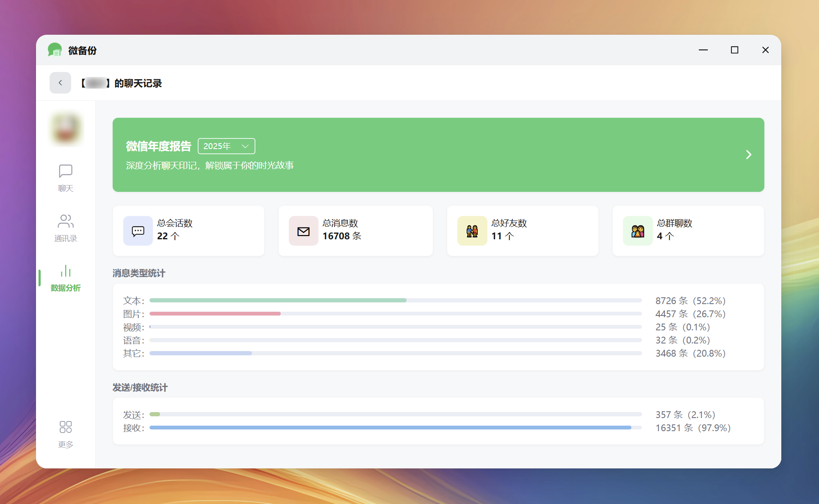Click the 发送/接收统计 section heading
The height and width of the screenshot is (504, 819).
[x=140, y=388]
